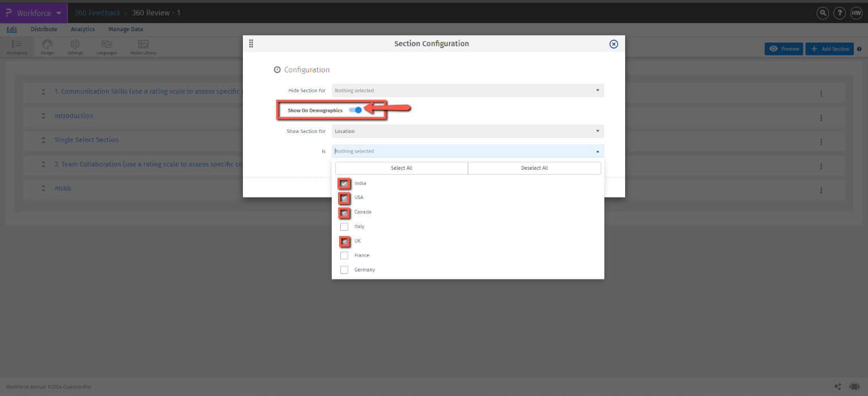Collapse the Introduction section row
The height and width of the screenshot is (396, 868).
coord(43,116)
